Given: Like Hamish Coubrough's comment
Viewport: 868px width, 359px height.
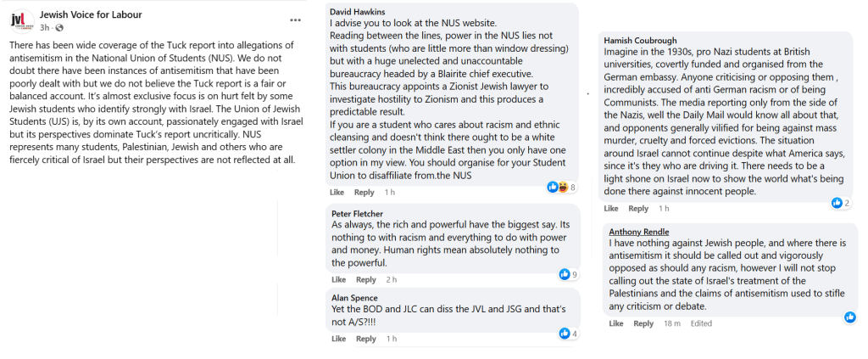Looking at the screenshot, I should tap(611, 209).
